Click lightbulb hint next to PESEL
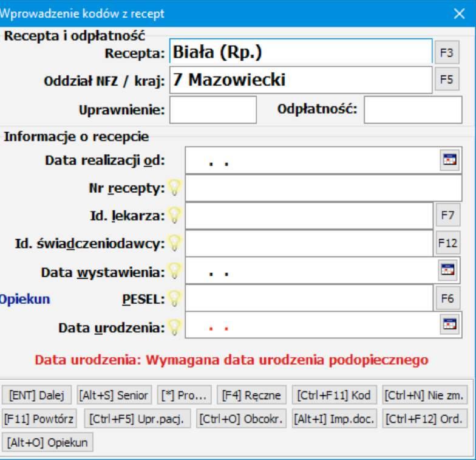The image size is (476, 460). [175, 298]
